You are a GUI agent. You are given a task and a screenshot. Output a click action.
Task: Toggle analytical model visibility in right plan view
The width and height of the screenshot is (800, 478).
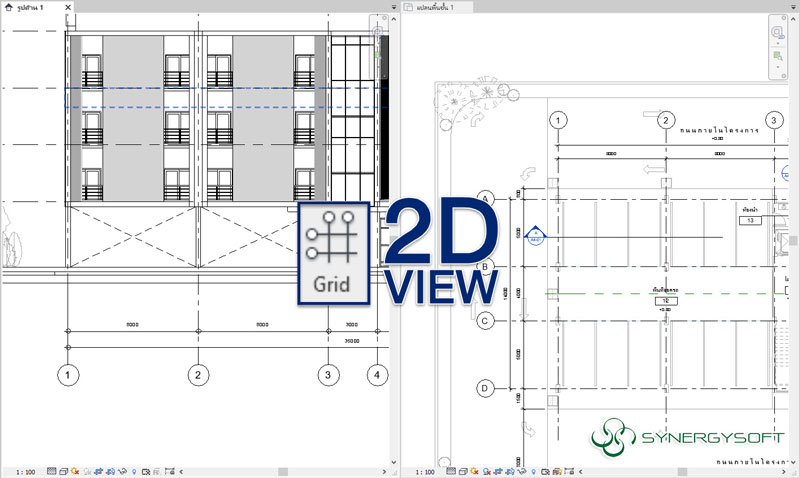[557, 471]
